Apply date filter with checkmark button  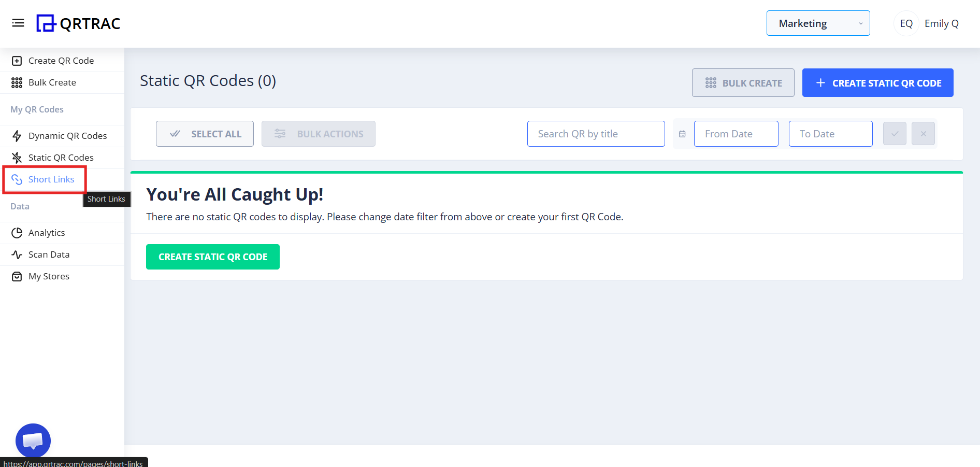coord(895,134)
